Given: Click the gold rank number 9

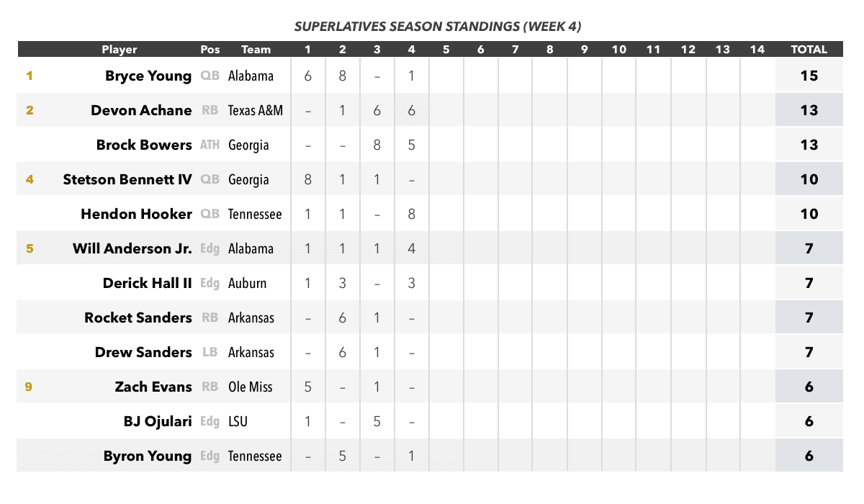Looking at the screenshot, I should 29,387.
